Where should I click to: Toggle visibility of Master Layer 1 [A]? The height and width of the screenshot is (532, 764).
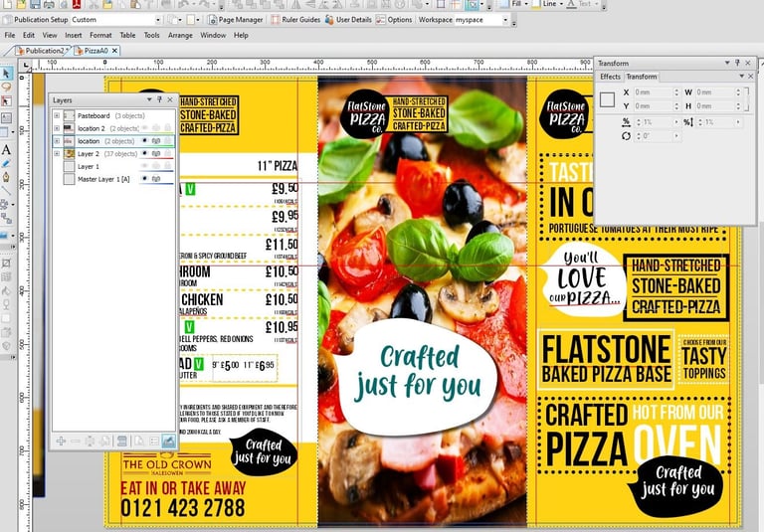[x=144, y=179]
